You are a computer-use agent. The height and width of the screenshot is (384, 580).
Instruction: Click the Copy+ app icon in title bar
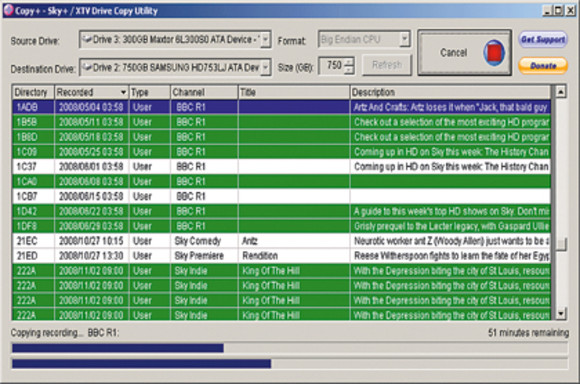point(8,10)
